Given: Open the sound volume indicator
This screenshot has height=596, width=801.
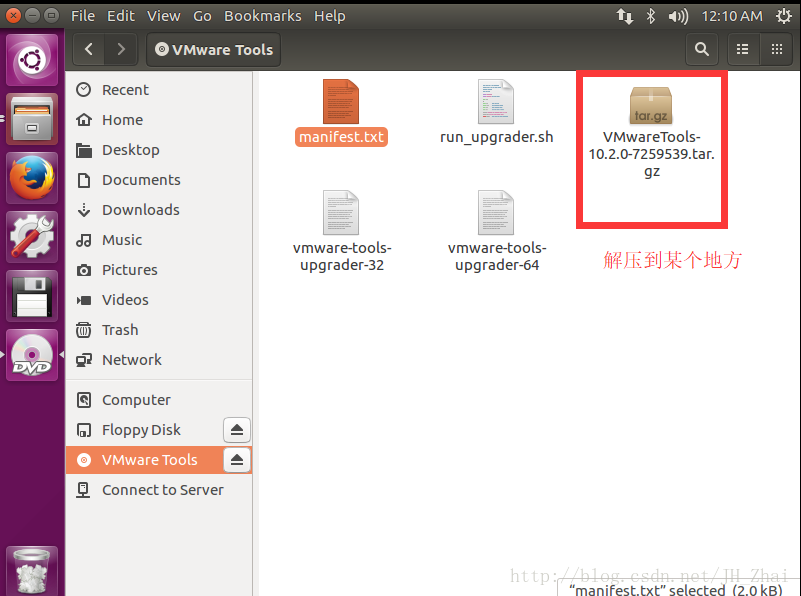Looking at the screenshot, I should tap(678, 16).
